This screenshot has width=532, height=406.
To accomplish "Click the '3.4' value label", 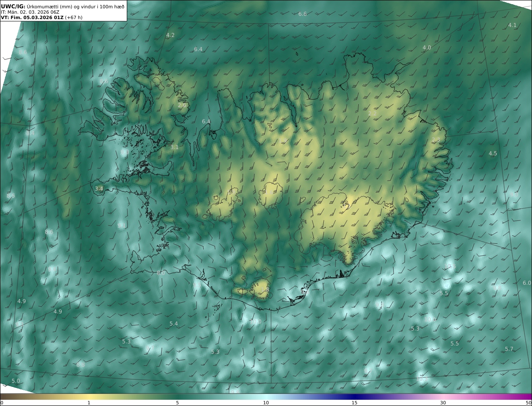I will (99, 189).
